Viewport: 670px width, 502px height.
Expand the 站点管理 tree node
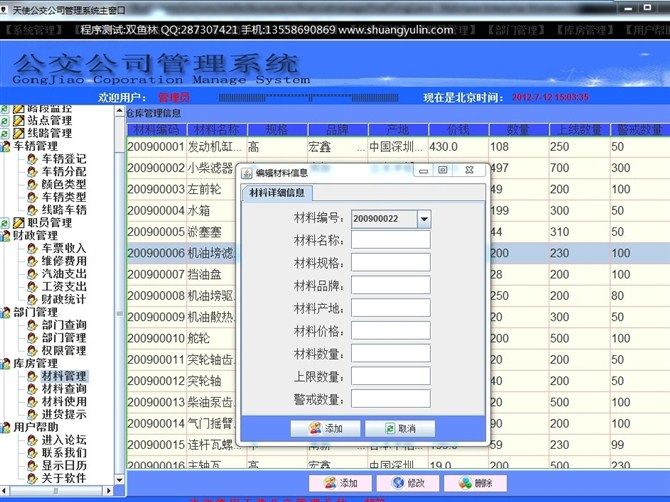tap(4, 121)
